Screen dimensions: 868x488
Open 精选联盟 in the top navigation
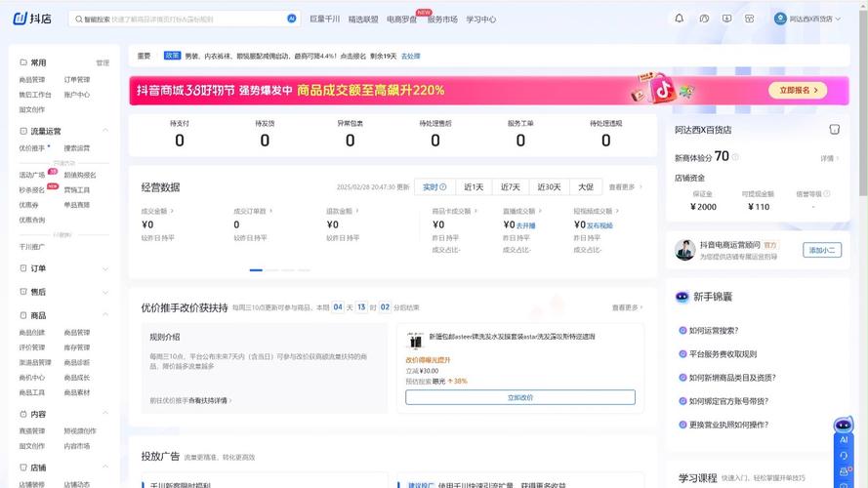coord(363,19)
